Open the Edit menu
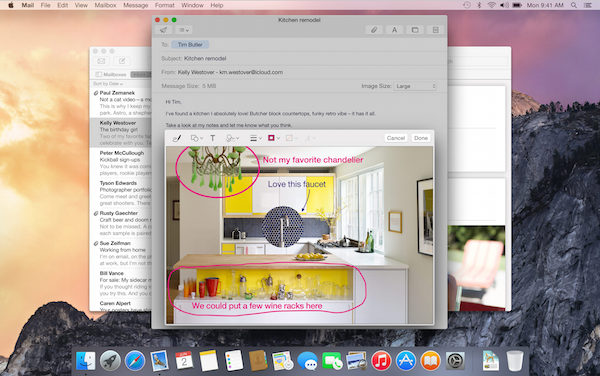The image size is (600, 376). pos(62,5)
